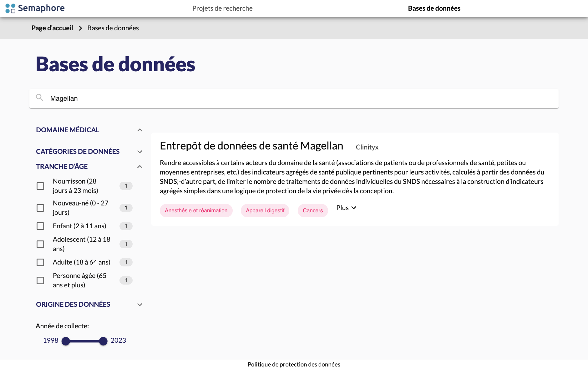Click the count badge beside Enfant
The image size is (588, 389).
point(126,226)
